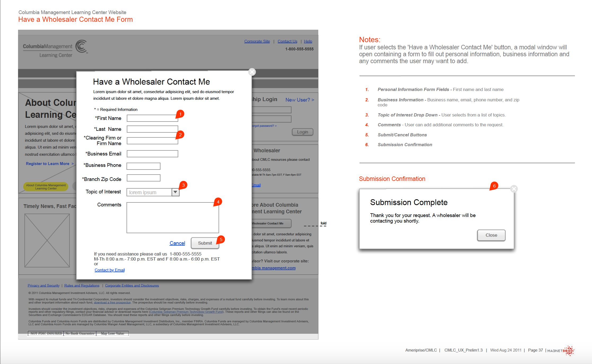Click the Cancel link

[177, 243]
